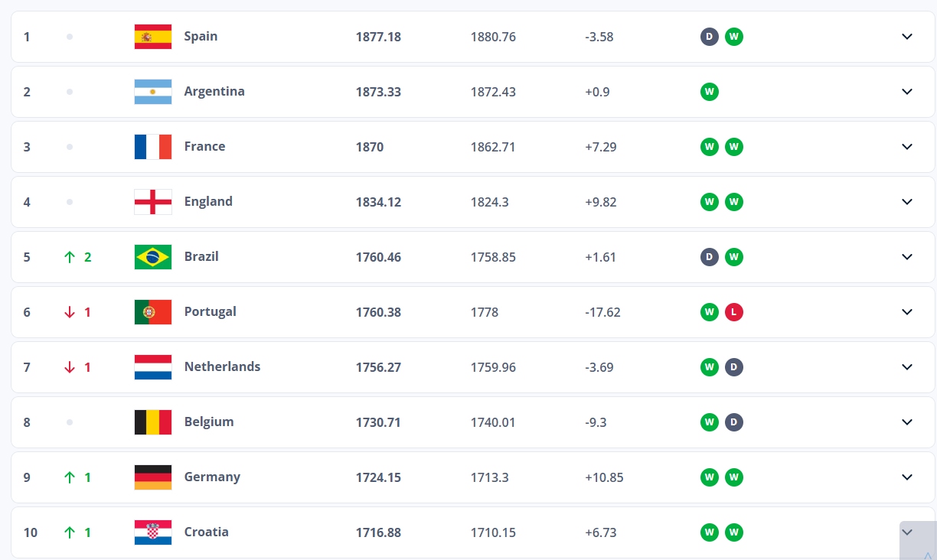Click the red L badge for Portugal
Viewport: 937px width, 560px height.
[x=733, y=311]
